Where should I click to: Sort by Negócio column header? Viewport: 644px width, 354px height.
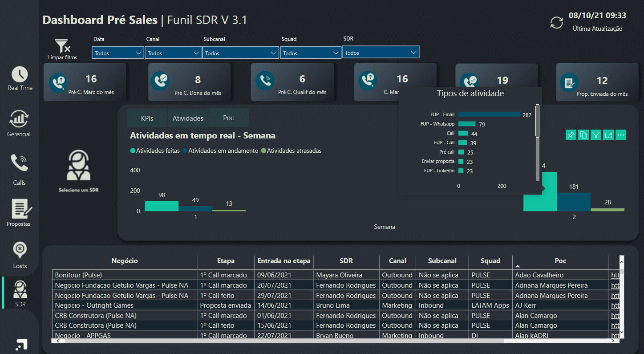[125, 261]
